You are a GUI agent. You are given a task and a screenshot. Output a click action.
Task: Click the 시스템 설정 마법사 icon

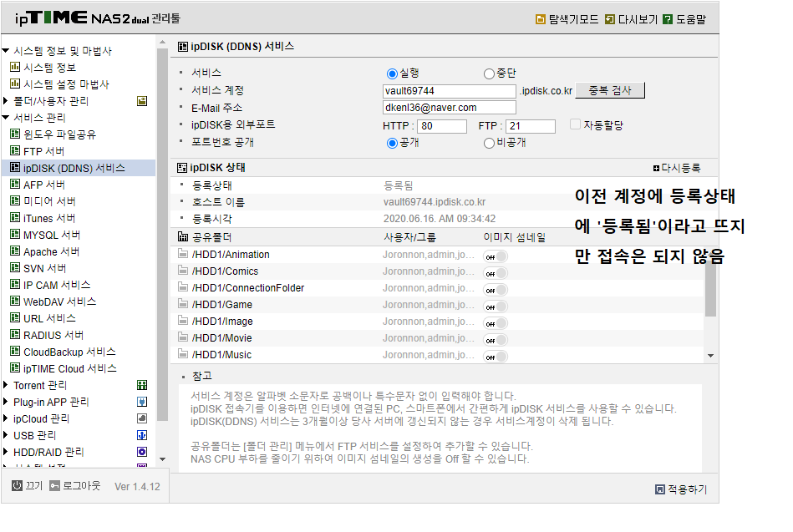pyautogui.click(x=15, y=84)
